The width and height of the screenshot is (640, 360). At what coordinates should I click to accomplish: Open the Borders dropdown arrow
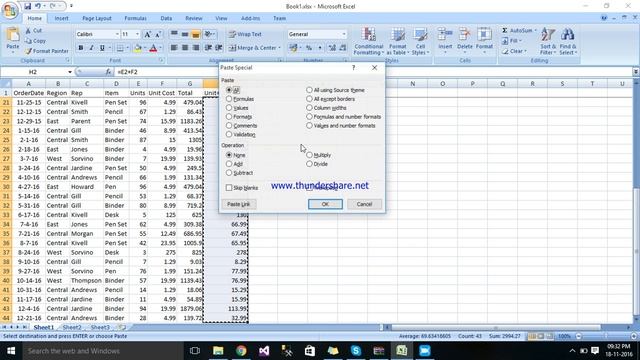coord(127,48)
